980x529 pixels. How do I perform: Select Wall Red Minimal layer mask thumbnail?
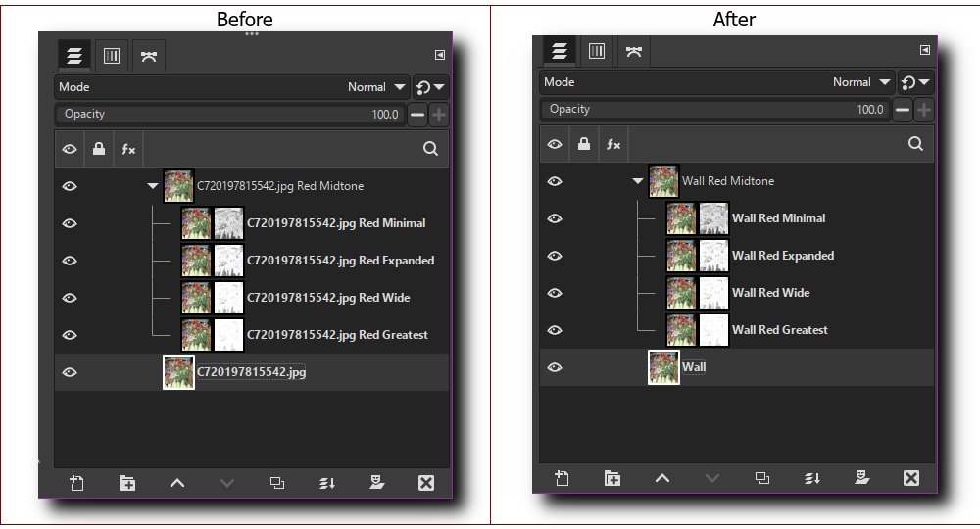click(x=713, y=218)
